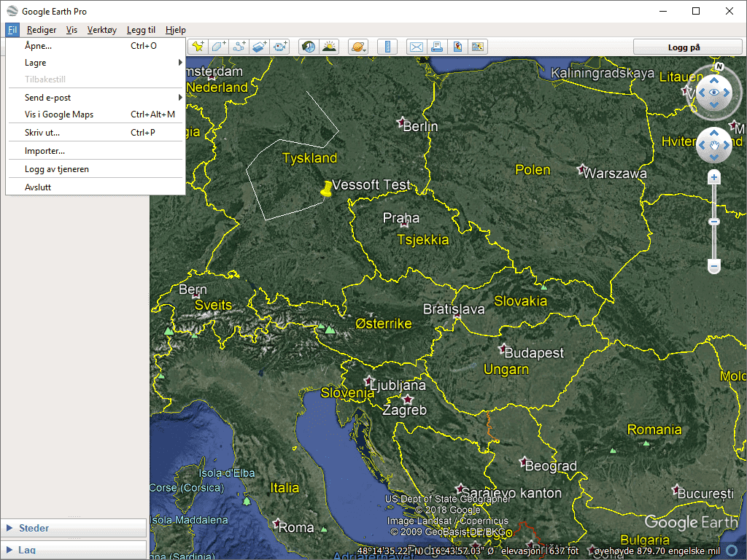Open the Ruler measuring tool
The width and height of the screenshot is (747, 560).
coord(387,47)
